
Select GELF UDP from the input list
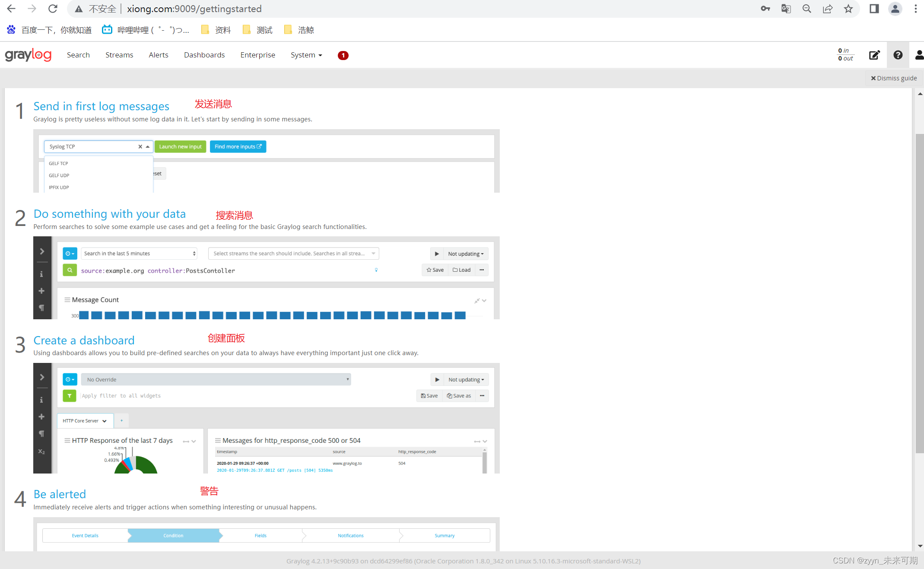(59, 175)
